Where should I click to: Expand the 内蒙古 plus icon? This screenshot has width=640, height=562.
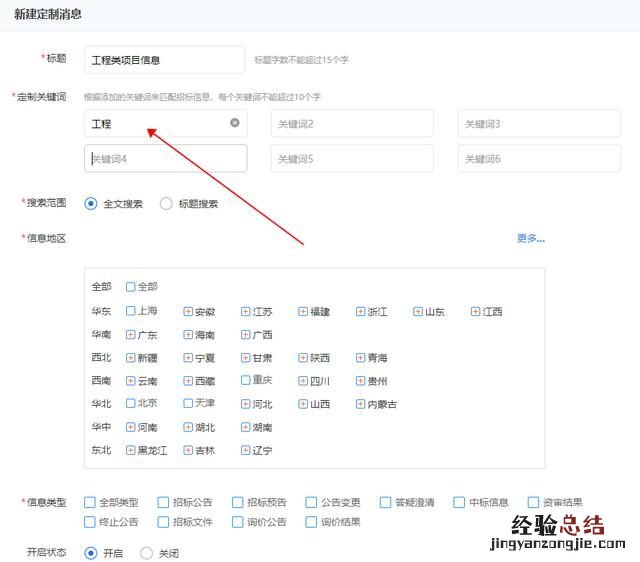361,405
